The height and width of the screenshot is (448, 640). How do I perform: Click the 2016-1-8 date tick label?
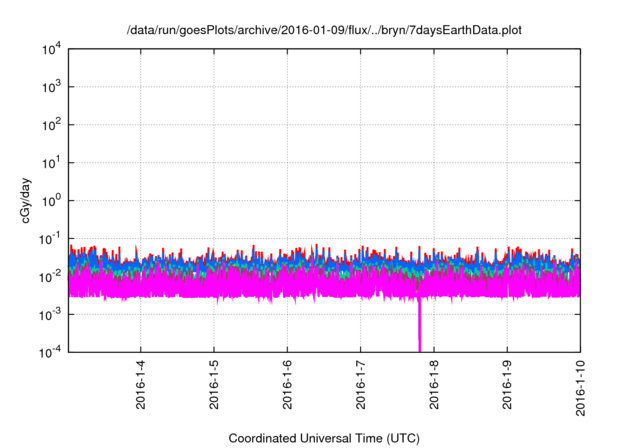coord(434,384)
